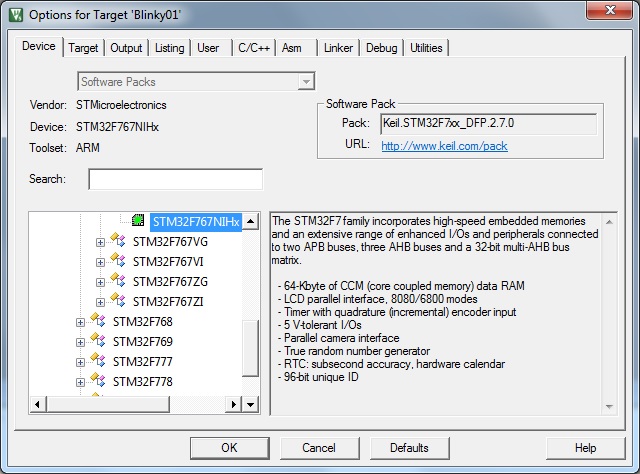
Task: Select STM32F768 in the device tree
Action: click(x=143, y=322)
